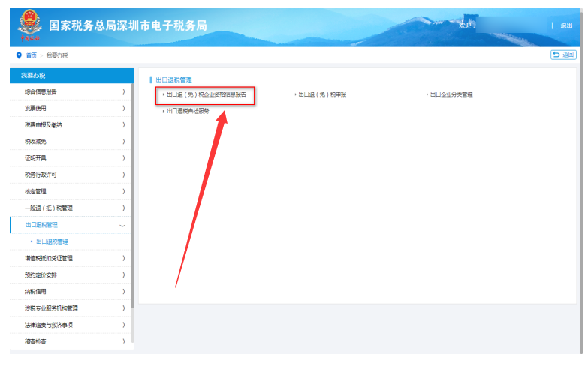Click the 返回 back button
This screenshot has width=588, height=369.
562,55
